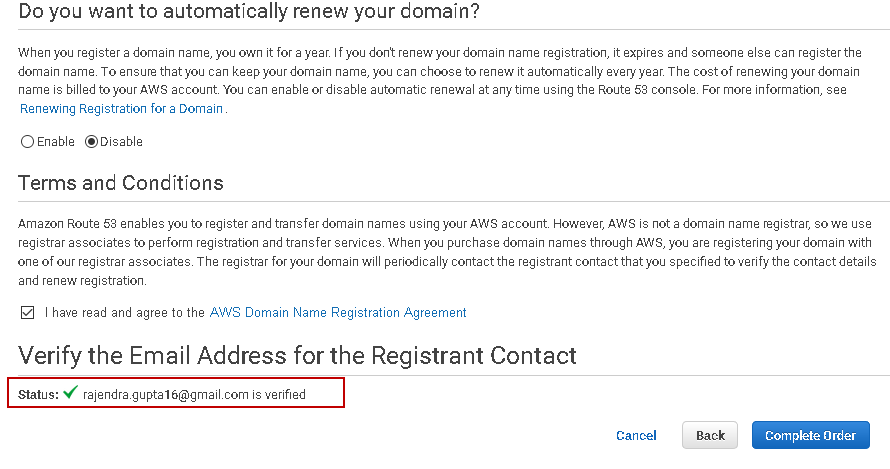The height and width of the screenshot is (469, 890).
Task: Open Renewing Registration for a Domain link
Action: (x=121, y=108)
